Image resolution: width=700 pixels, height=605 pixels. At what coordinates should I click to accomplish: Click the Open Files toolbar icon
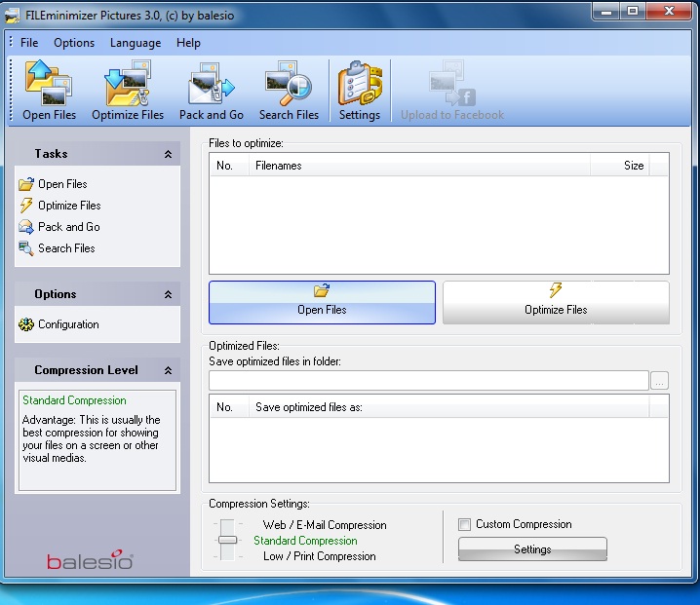[x=49, y=91]
